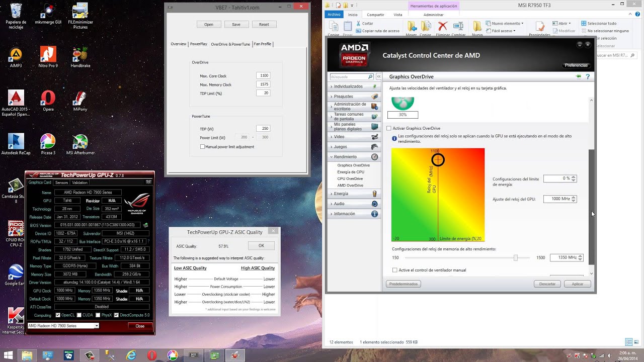
Task: Select the mkvmerge GUI desktop icon
Action: (x=48, y=14)
